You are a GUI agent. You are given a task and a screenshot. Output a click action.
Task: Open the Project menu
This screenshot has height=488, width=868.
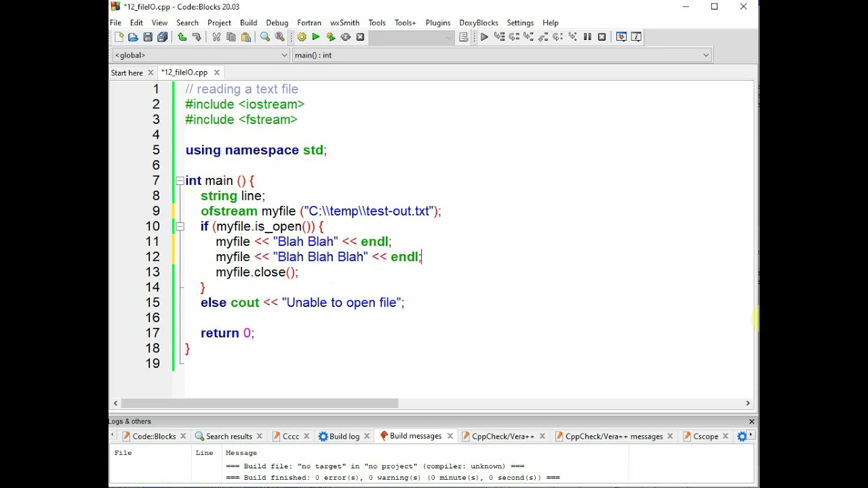pyautogui.click(x=219, y=22)
